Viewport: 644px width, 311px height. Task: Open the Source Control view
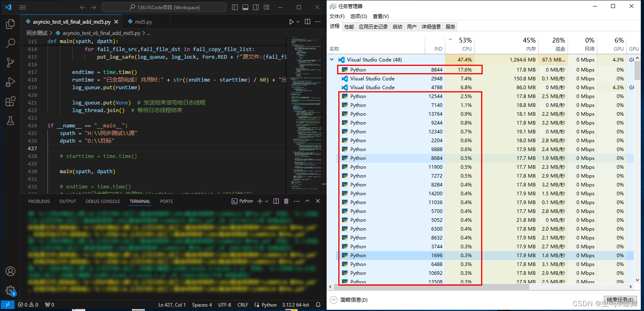(x=10, y=63)
